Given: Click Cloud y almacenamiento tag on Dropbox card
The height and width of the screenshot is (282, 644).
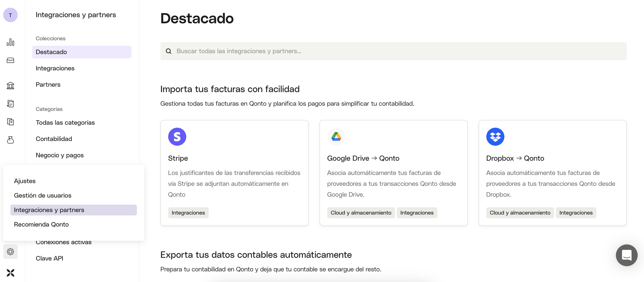Looking at the screenshot, I should [520, 213].
